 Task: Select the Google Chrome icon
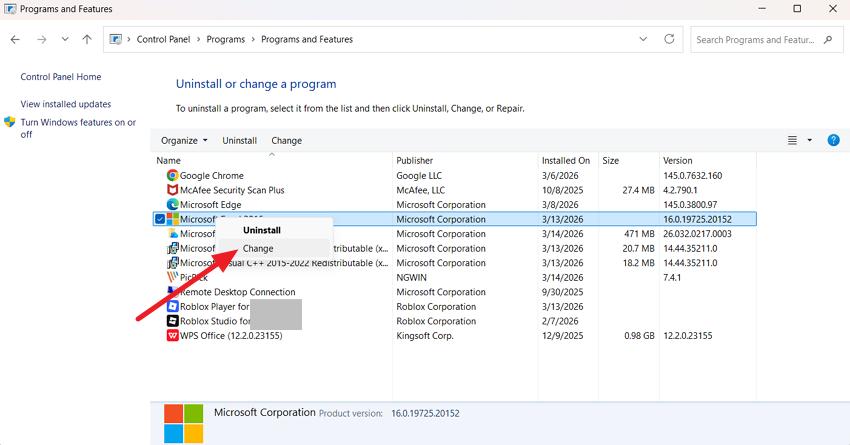coord(172,175)
